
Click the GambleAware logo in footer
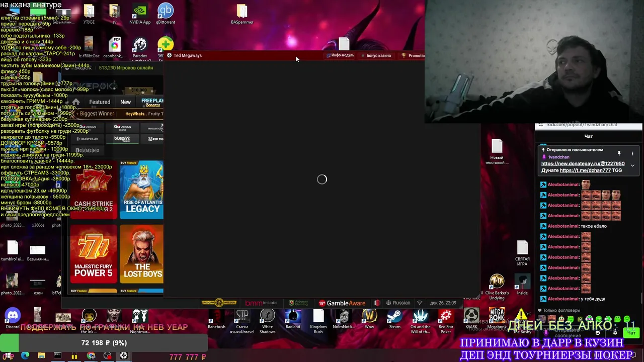[342, 303]
